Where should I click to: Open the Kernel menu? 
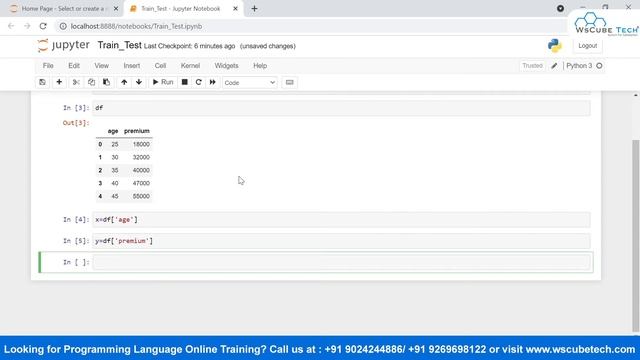coord(191,66)
